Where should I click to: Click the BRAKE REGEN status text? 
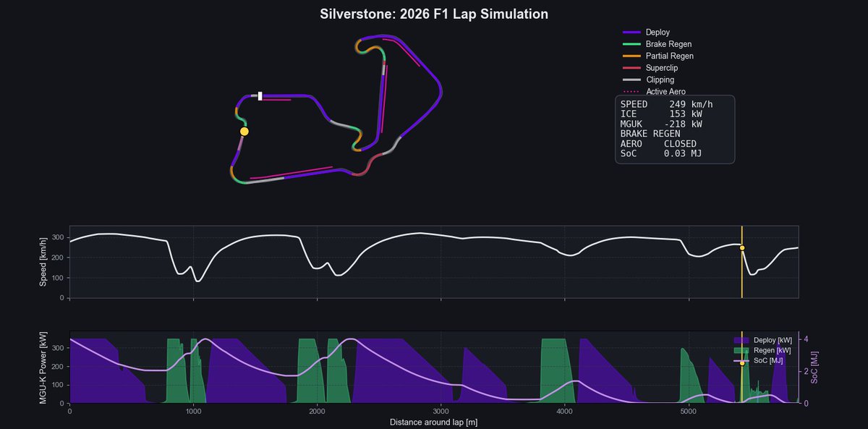click(650, 134)
